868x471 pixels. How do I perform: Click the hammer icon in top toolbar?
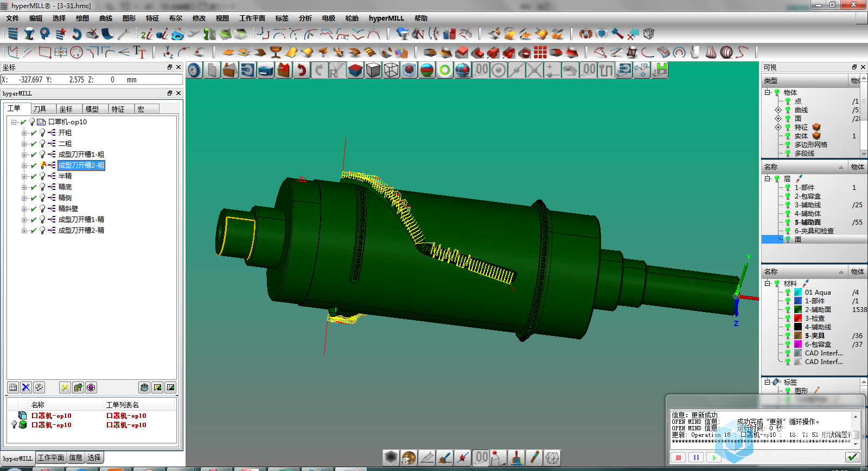pyautogui.click(x=617, y=34)
